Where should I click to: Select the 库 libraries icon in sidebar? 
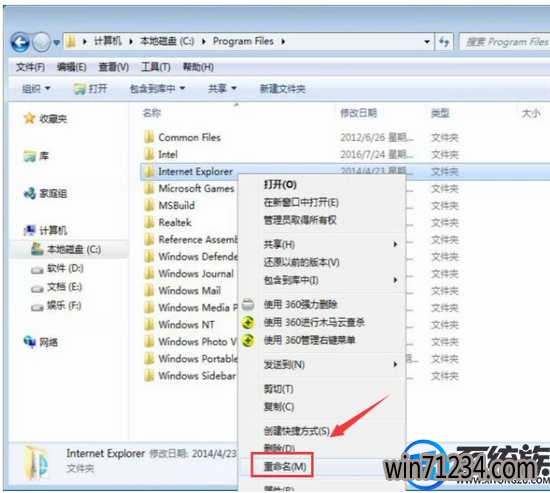tap(30, 156)
